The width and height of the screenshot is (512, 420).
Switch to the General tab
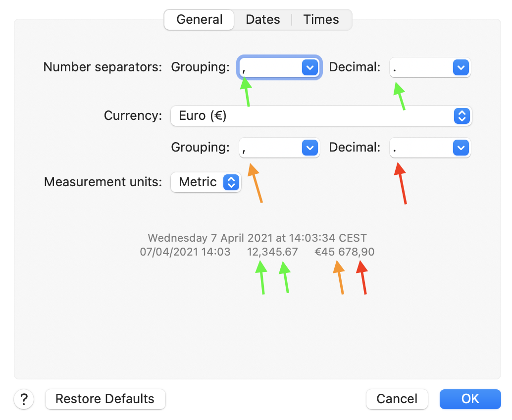point(199,20)
